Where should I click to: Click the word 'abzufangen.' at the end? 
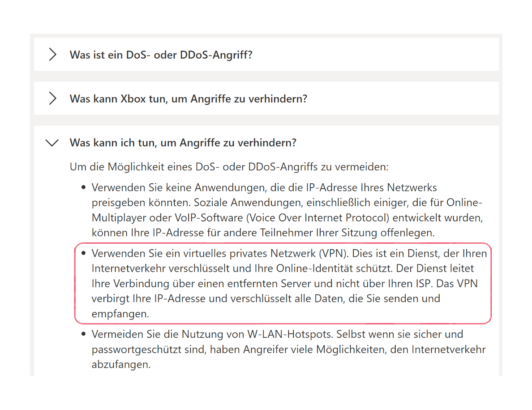click(121, 365)
